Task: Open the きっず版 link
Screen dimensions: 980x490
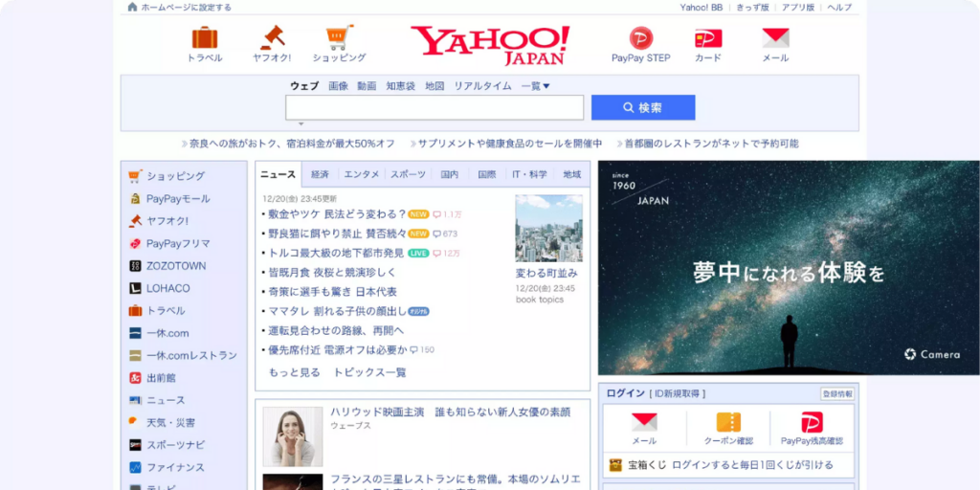Action: point(752,8)
